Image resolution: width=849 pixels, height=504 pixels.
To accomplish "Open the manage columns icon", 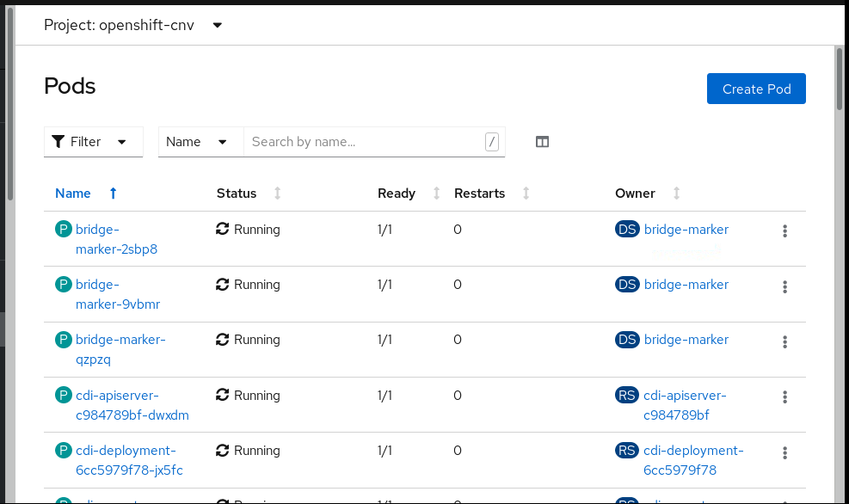I will coord(542,142).
